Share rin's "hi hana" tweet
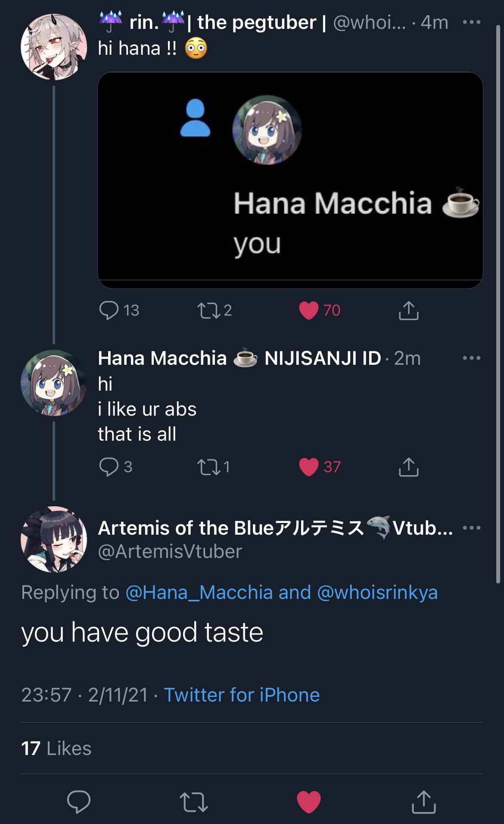 [408, 310]
